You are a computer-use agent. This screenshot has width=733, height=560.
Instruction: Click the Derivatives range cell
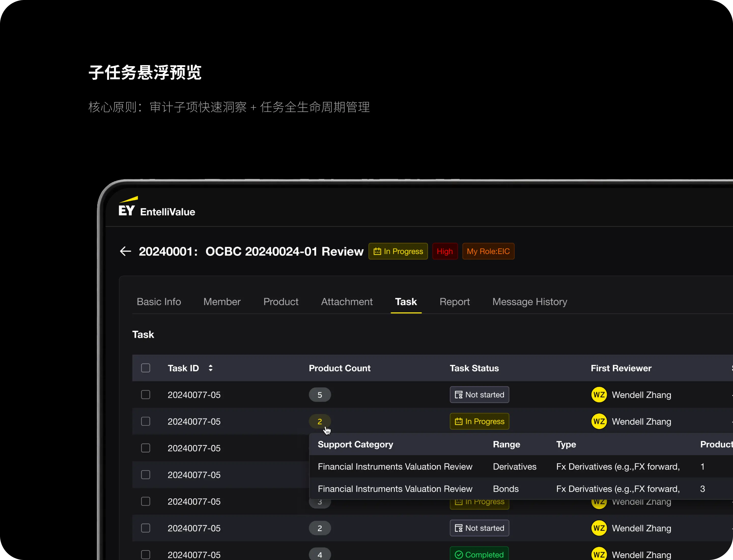[515, 466]
